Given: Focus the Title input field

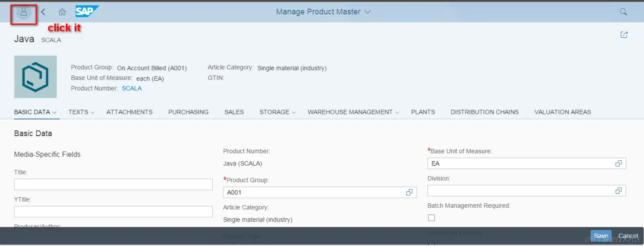Looking at the screenshot, I should click(113, 184).
